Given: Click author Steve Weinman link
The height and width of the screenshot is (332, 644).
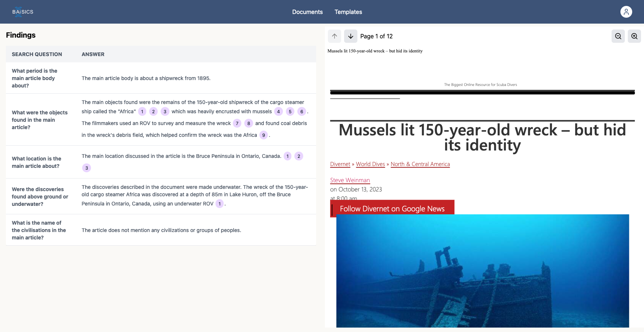Looking at the screenshot, I should click(x=350, y=180).
